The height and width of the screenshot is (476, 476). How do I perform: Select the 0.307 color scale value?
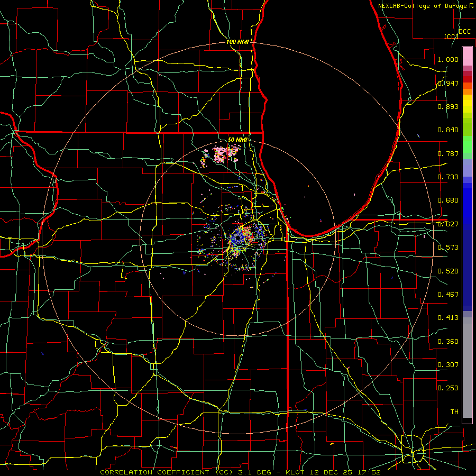[x=448, y=365]
